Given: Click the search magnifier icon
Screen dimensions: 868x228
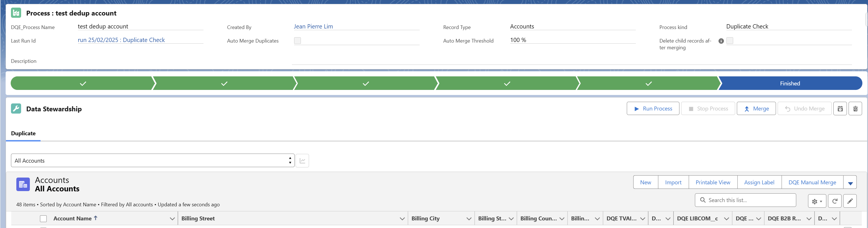Looking at the screenshot, I should [x=703, y=200].
